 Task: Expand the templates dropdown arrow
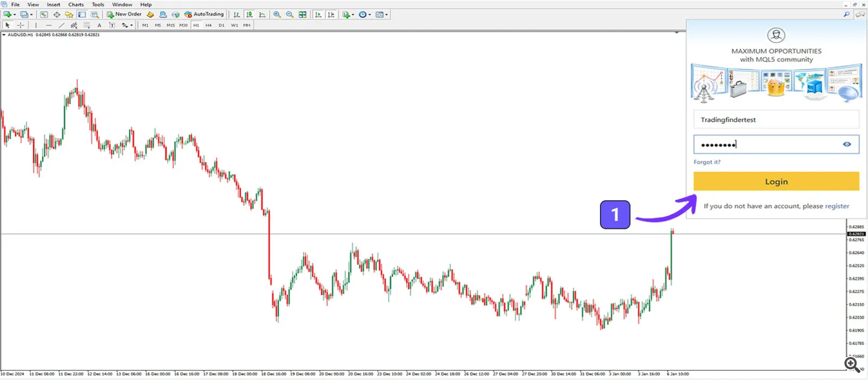pyautogui.click(x=386, y=14)
